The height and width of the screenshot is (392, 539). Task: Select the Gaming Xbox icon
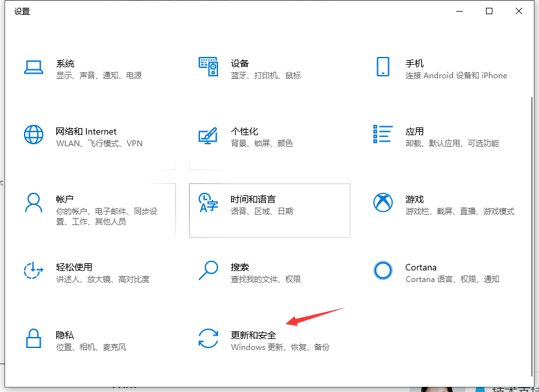point(383,202)
